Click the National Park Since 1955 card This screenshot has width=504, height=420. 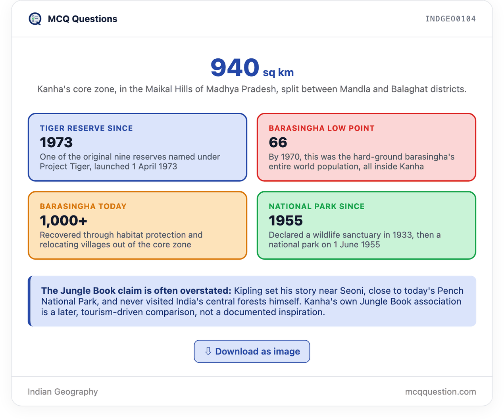pyautogui.click(x=366, y=225)
